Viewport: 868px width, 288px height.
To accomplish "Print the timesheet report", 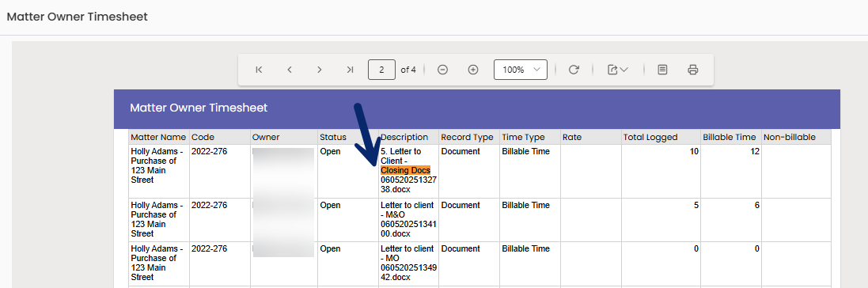I will 692,70.
